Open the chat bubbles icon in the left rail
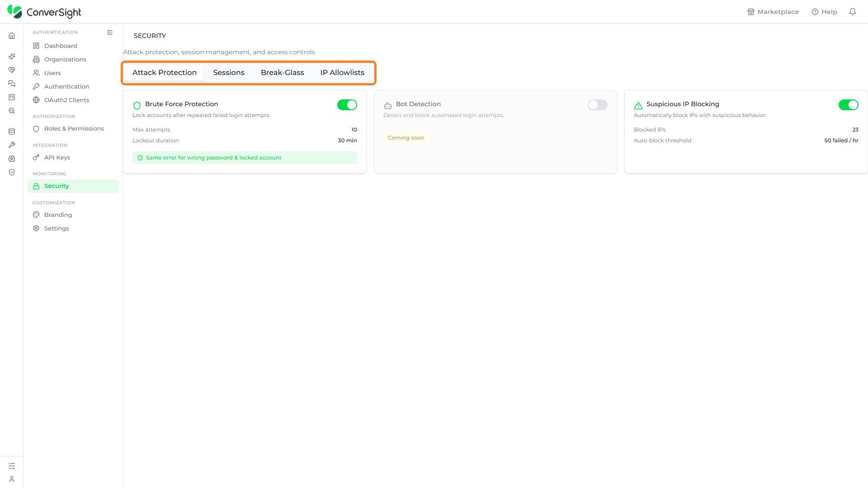This screenshot has height=488, width=868. 12,84
